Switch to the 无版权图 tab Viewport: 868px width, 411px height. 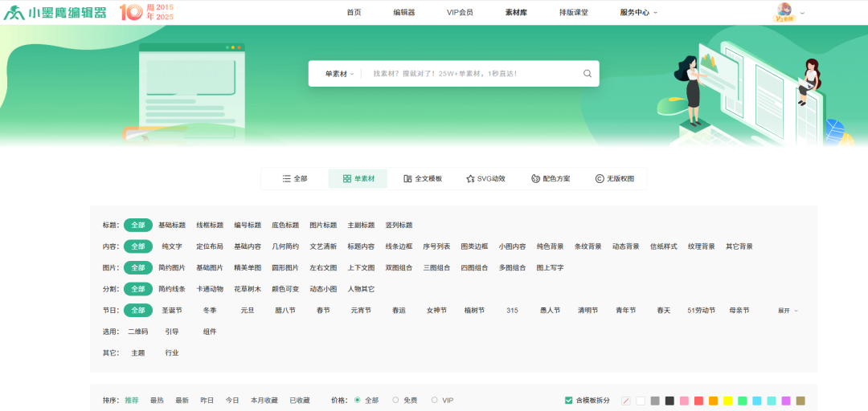pos(615,179)
